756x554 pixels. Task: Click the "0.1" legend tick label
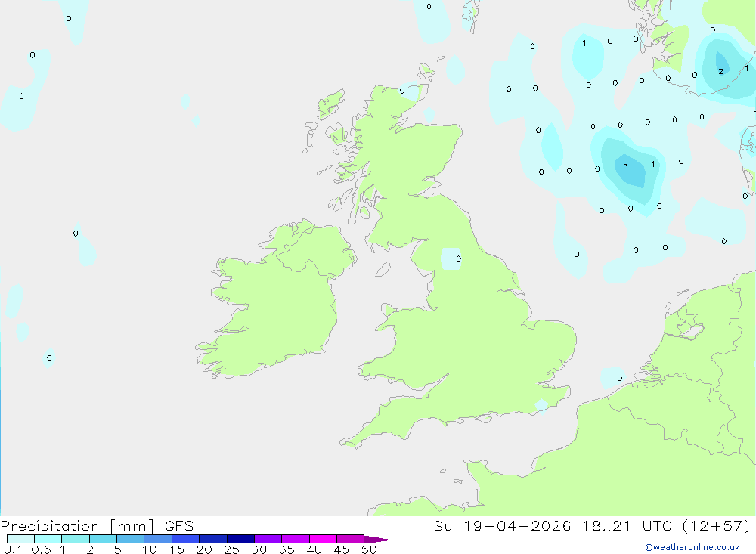coord(13,549)
